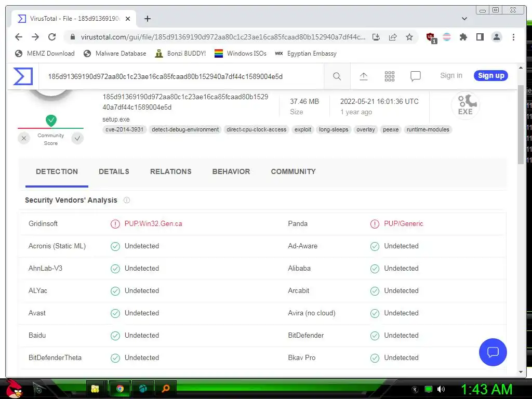This screenshot has height=399, width=532.
Task: Bookmark this page with the star icon
Action: coord(409,37)
